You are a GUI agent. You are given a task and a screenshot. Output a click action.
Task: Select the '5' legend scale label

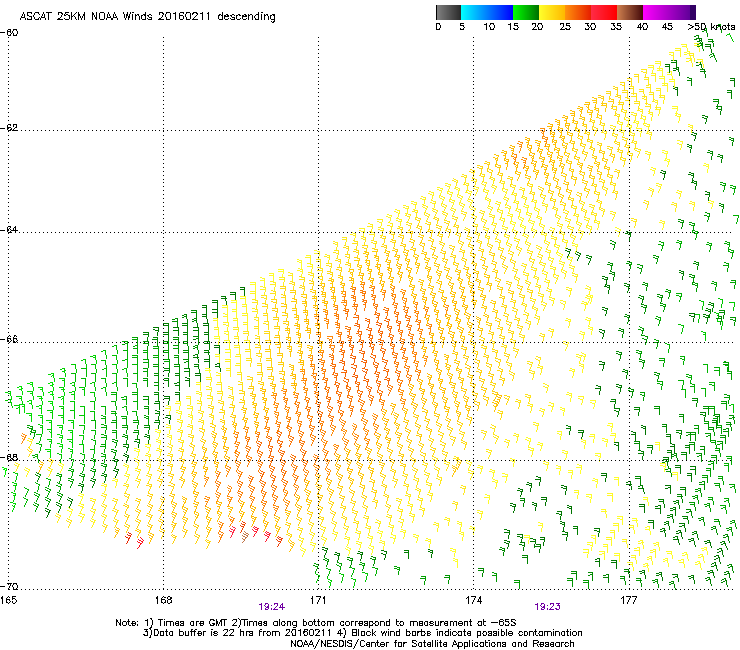click(462, 27)
